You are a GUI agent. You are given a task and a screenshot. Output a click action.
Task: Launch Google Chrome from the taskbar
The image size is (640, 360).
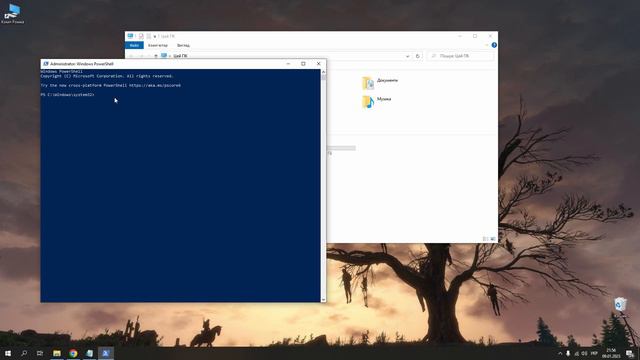tap(73, 353)
